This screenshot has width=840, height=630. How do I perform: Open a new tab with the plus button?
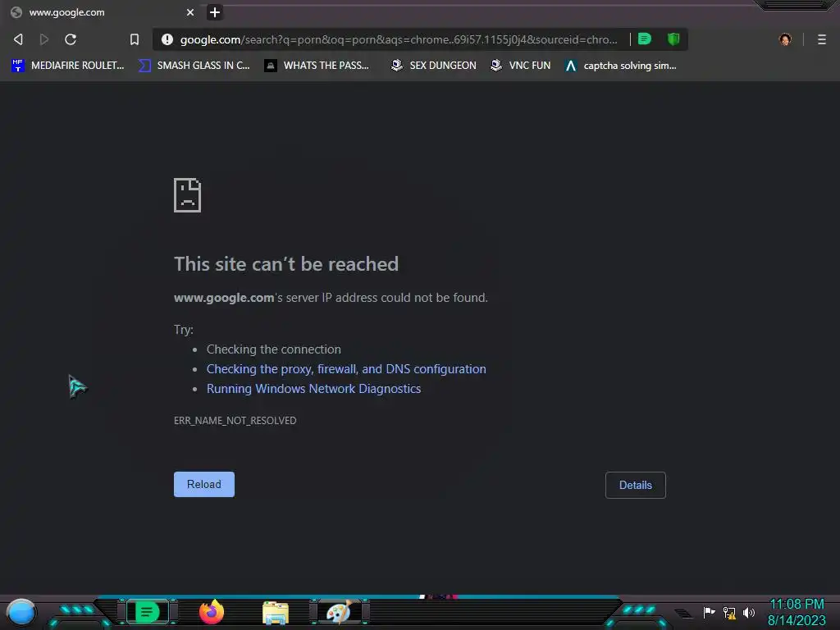214,11
